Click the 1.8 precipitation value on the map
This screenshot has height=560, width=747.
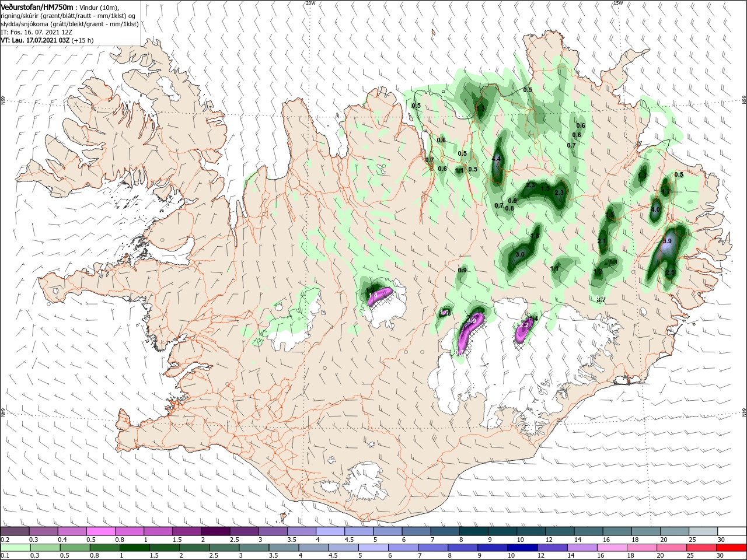[535, 236]
